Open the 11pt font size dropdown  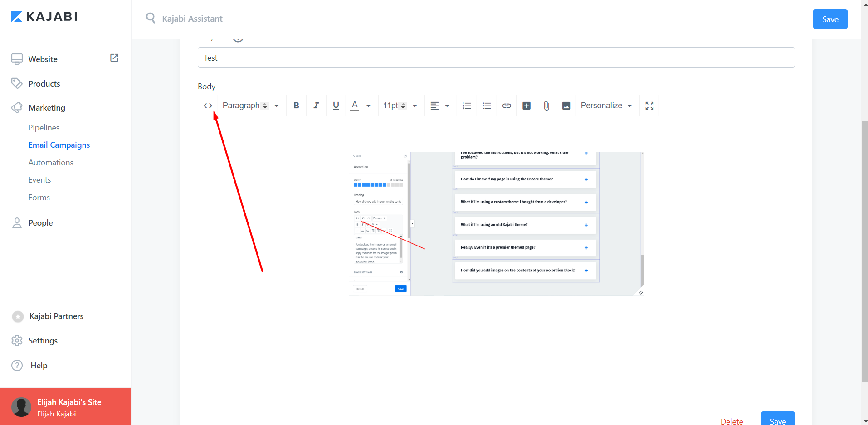400,106
